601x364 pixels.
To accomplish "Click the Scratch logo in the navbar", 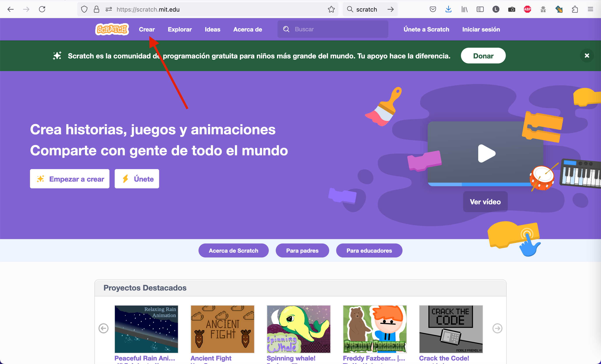I will pos(112,29).
